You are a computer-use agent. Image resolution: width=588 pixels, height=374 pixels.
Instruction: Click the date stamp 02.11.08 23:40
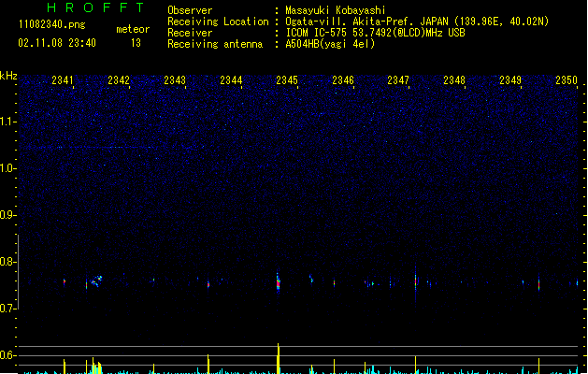coord(57,43)
